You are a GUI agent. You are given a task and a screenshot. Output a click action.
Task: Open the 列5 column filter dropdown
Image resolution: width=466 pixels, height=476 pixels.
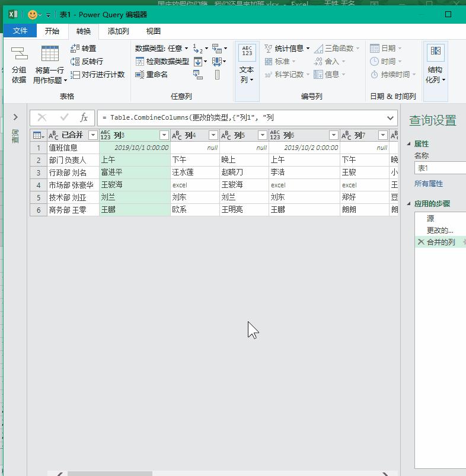262,135
